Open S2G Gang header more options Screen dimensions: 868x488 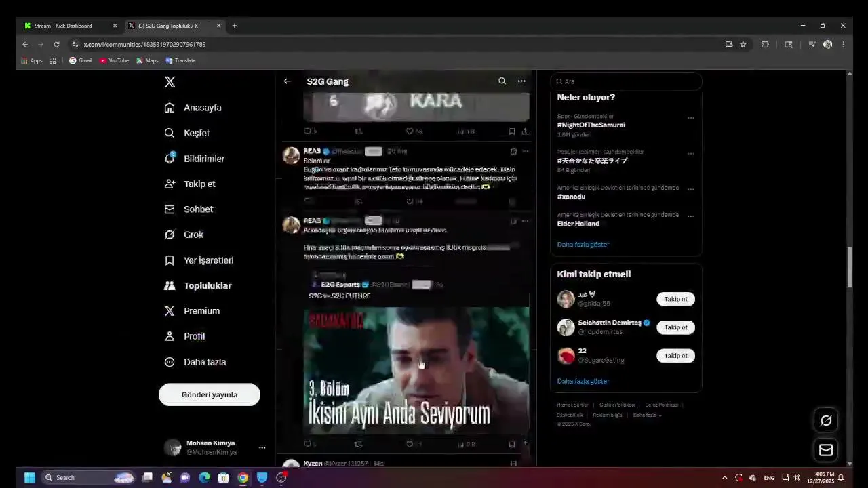click(x=521, y=81)
